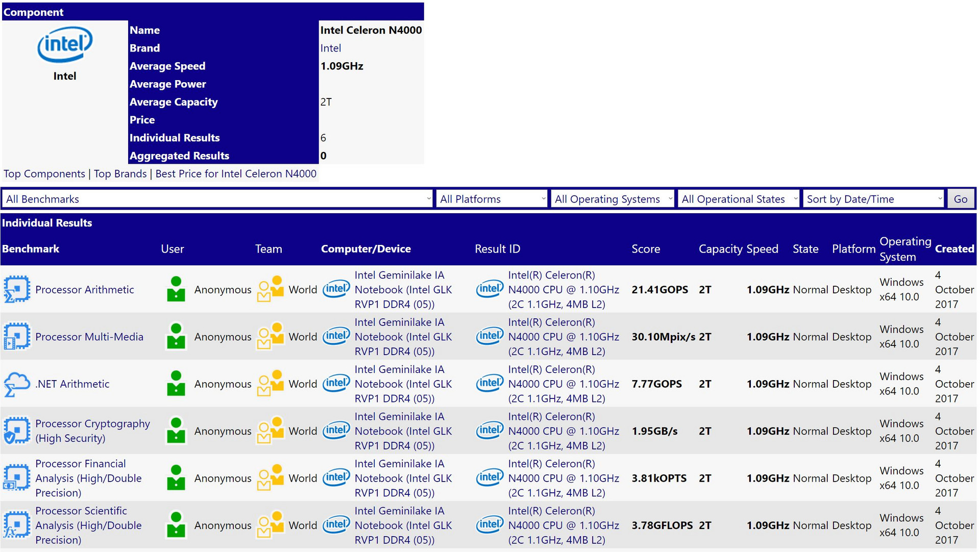Sort by the User column header
The height and width of the screenshot is (552, 980).
click(x=173, y=249)
